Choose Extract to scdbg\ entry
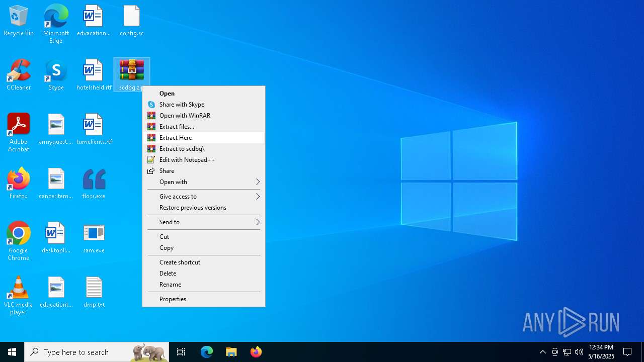Viewport: 644px width, 362px height. coord(204,149)
